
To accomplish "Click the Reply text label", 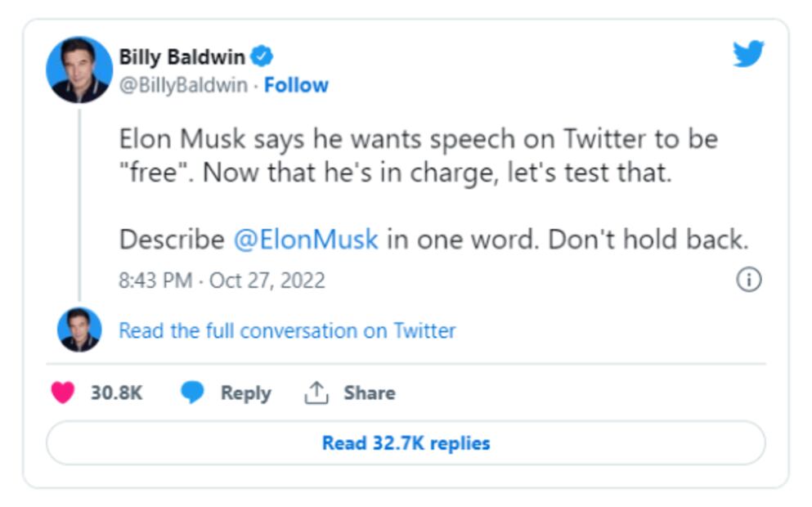I will point(245,393).
